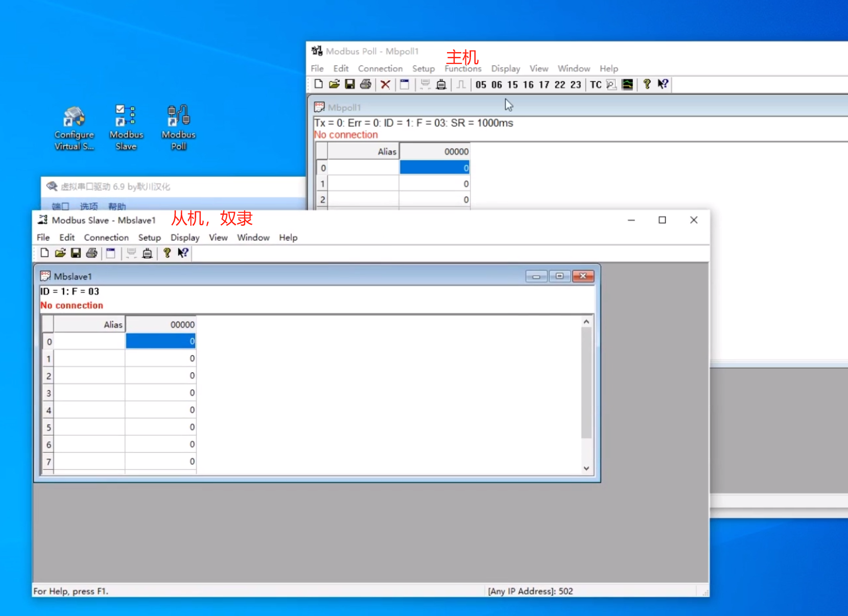848x616 pixels.
Task: Choose function 23 in Modbus Poll toolbar
Action: coord(576,85)
